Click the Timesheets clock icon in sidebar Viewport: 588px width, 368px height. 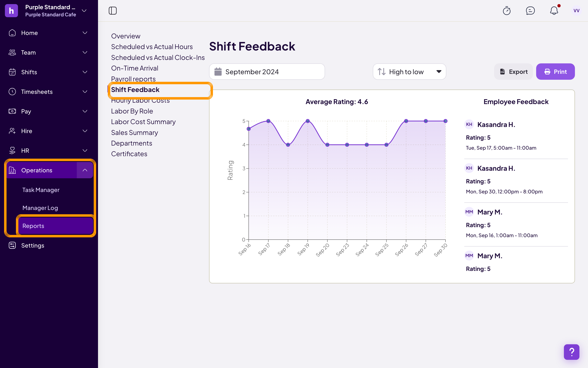[x=12, y=92]
